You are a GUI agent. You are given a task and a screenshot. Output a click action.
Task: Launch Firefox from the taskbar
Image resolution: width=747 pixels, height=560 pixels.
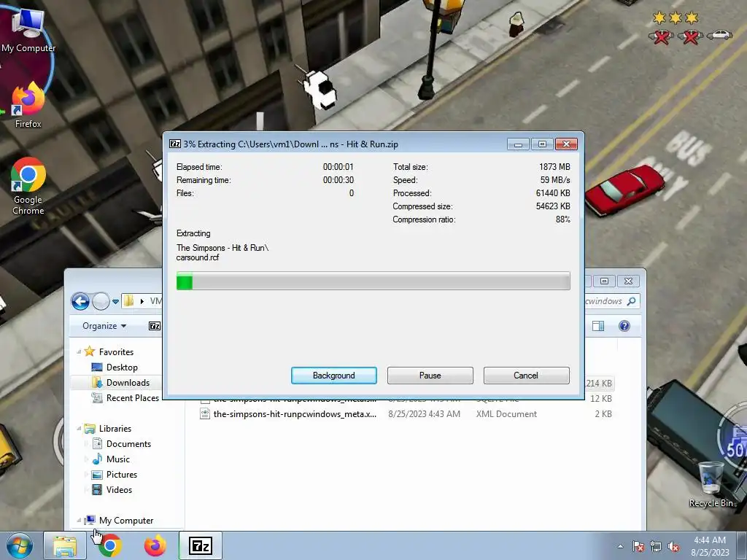tap(155, 545)
